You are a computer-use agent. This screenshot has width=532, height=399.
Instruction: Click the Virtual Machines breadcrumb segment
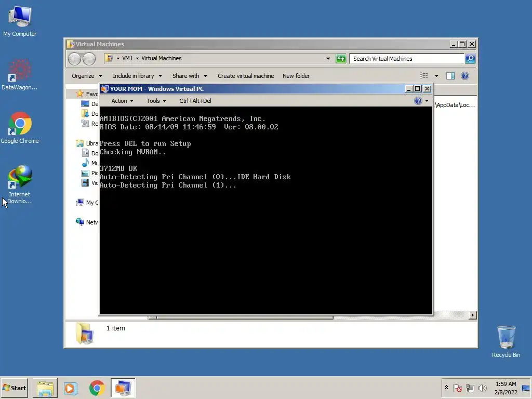coord(162,58)
